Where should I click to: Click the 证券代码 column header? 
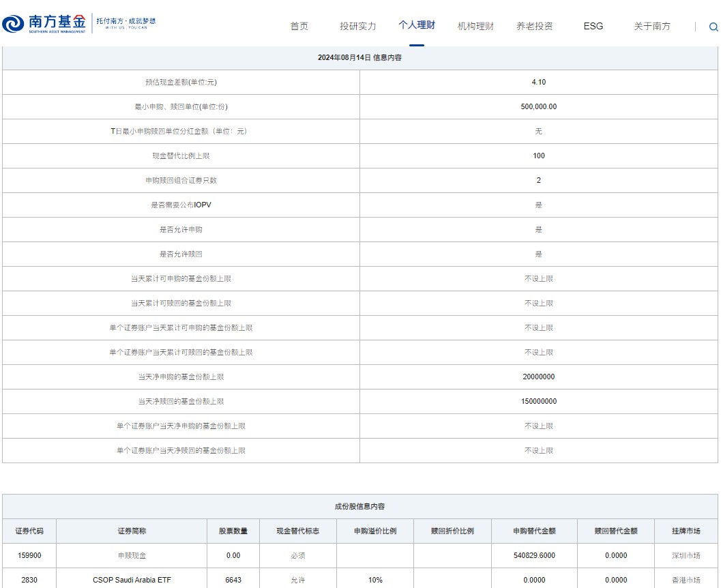point(29,531)
